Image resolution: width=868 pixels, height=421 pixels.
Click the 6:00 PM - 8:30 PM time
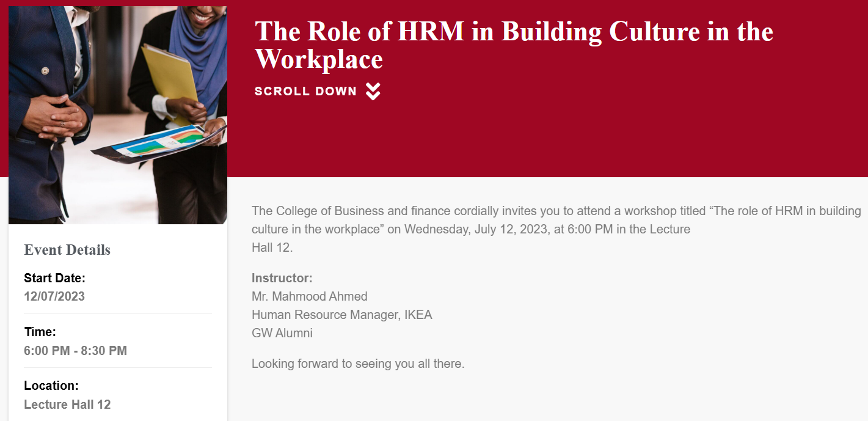(75, 351)
